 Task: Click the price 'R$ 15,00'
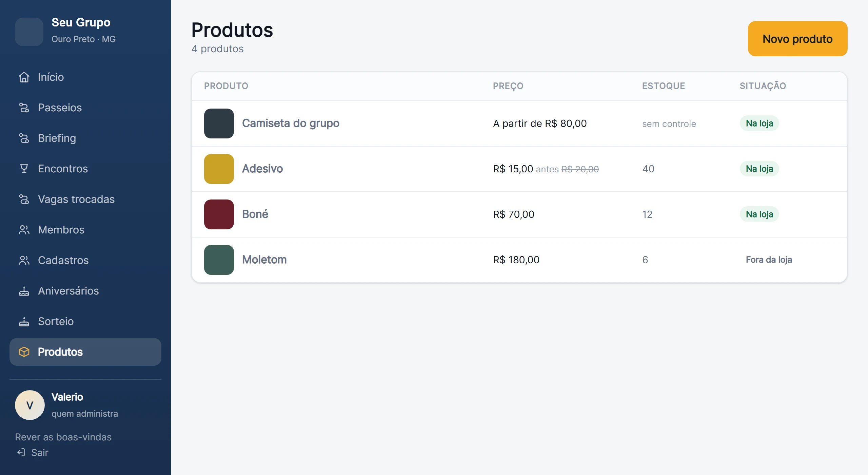point(513,169)
